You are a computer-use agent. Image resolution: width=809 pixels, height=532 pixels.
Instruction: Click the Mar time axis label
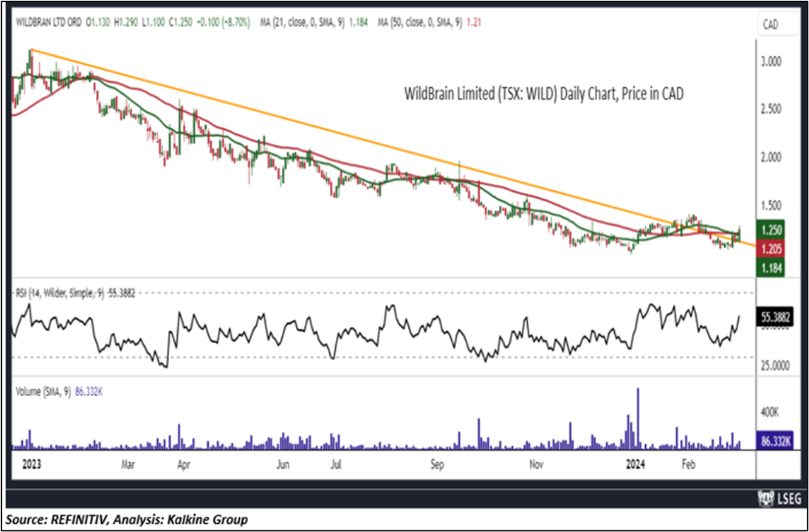128,464
